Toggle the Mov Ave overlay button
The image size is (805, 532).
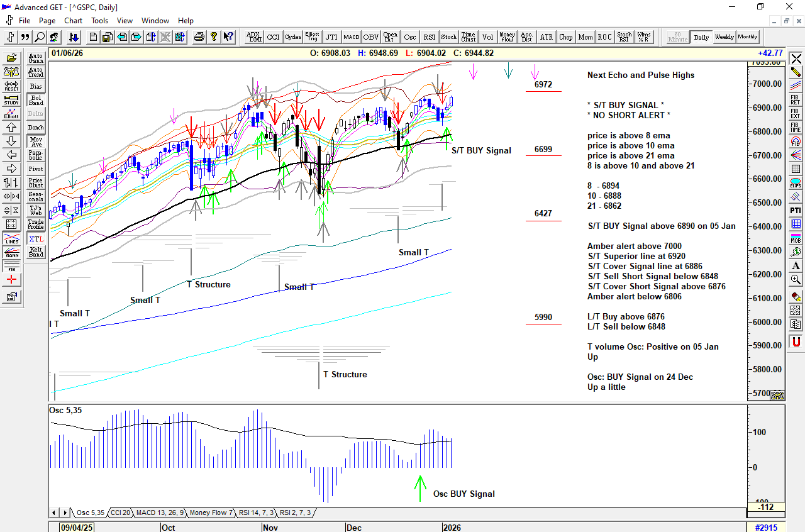tap(36, 141)
